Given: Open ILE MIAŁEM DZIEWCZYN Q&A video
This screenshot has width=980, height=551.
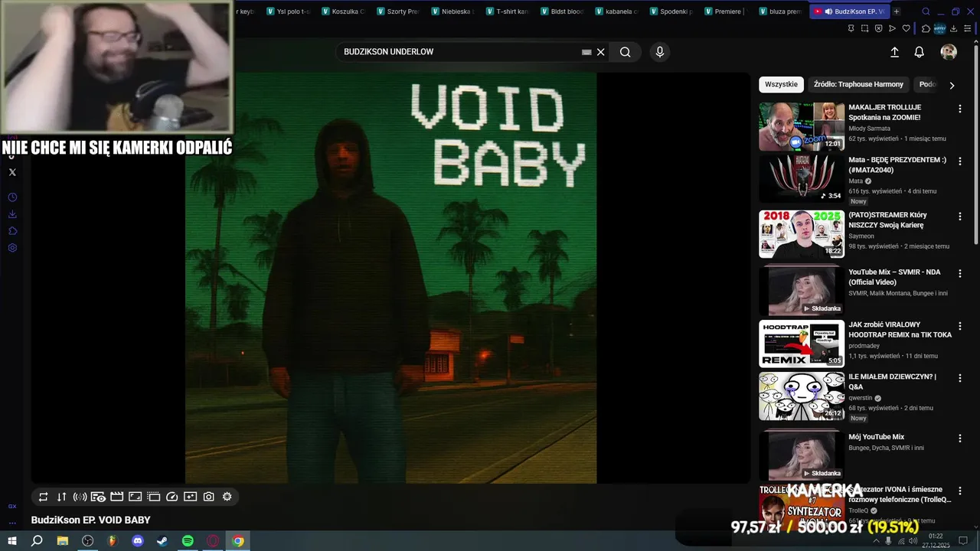Looking at the screenshot, I should click(x=892, y=382).
